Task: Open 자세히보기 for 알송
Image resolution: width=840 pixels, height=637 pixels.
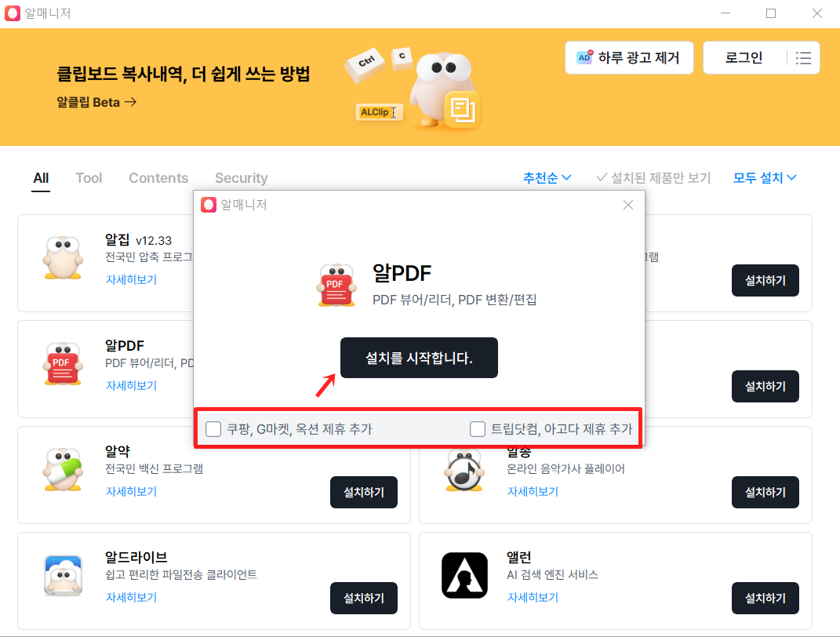Action: tap(533, 491)
